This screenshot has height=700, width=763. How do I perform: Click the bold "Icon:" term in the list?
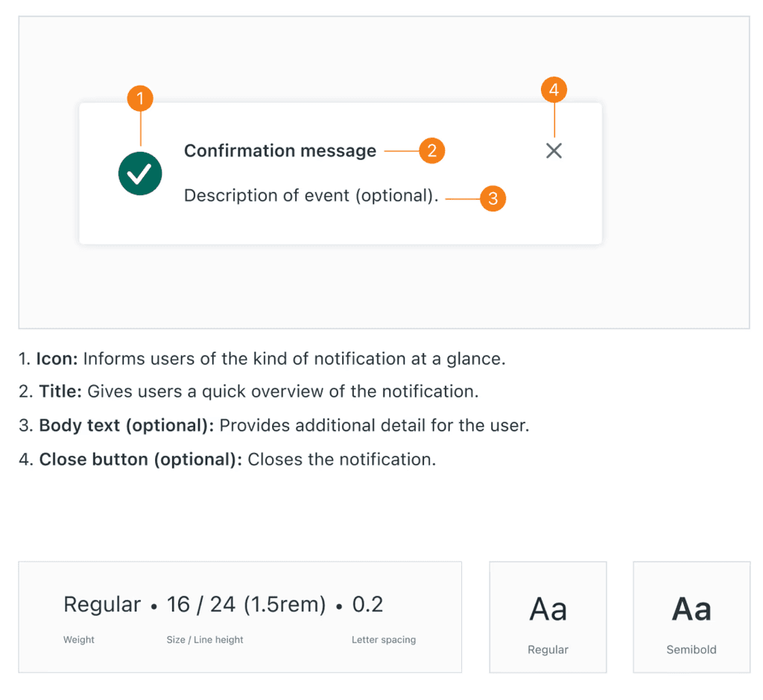tap(57, 358)
